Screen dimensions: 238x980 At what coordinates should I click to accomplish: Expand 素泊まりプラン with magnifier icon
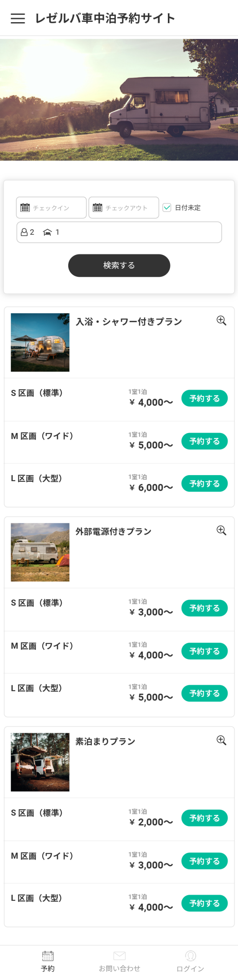pyautogui.click(x=221, y=740)
